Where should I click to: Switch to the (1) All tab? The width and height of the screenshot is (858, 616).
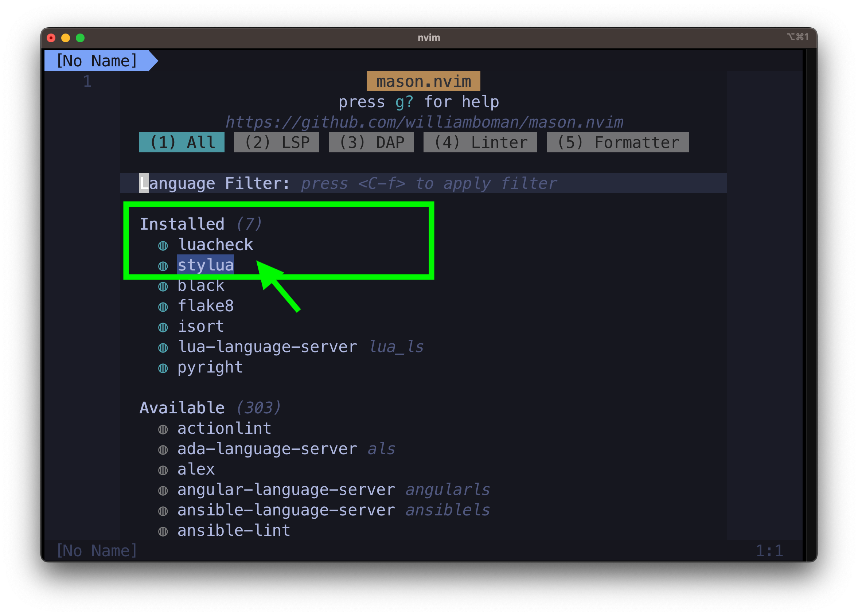pos(182,142)
